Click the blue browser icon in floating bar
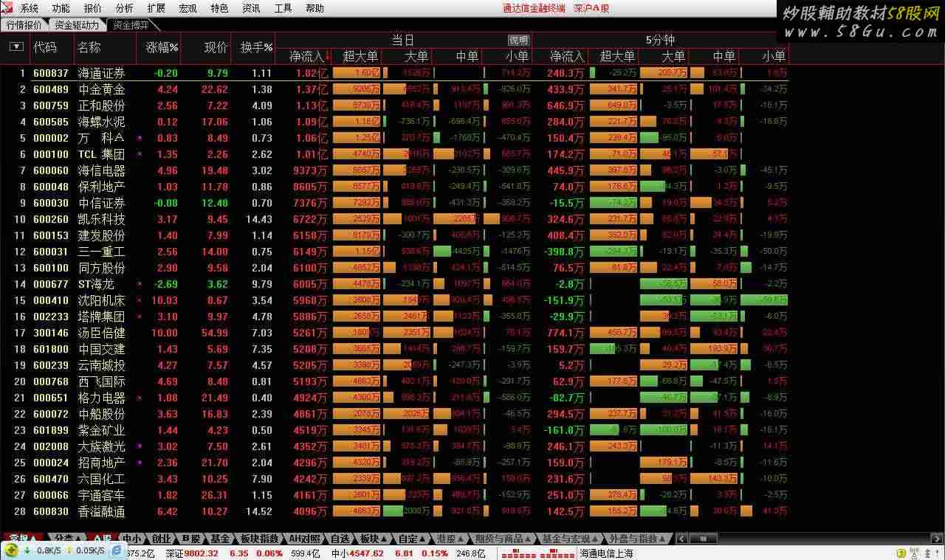Screen dimensions: 945x560 pyautogui.click(x=117, y=550)
